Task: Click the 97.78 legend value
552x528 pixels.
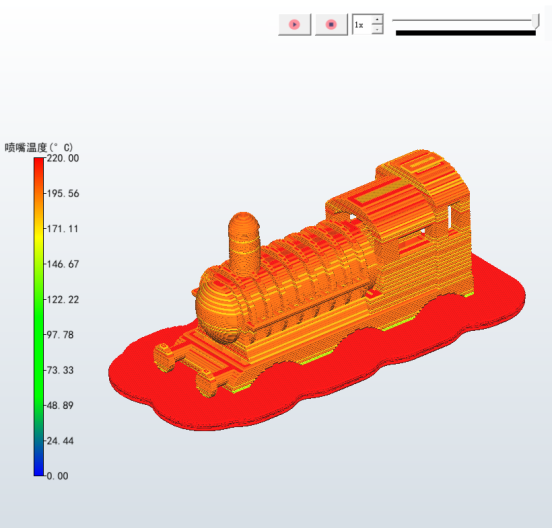Action: (x=60, y=334)
